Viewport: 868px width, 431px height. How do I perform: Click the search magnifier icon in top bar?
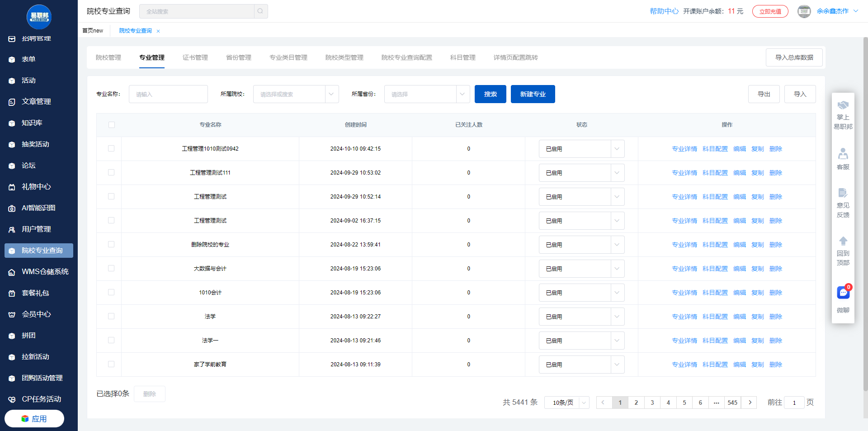[x=260, y=11]
